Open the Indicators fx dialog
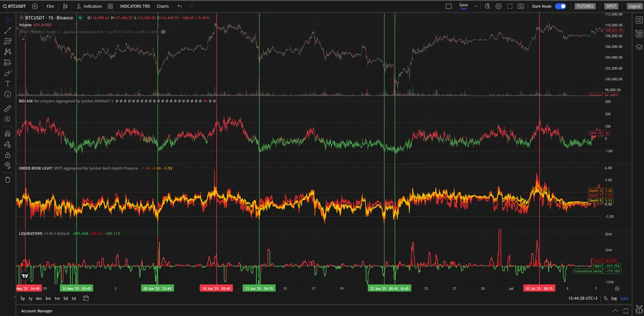 click(x=90, y=6)
